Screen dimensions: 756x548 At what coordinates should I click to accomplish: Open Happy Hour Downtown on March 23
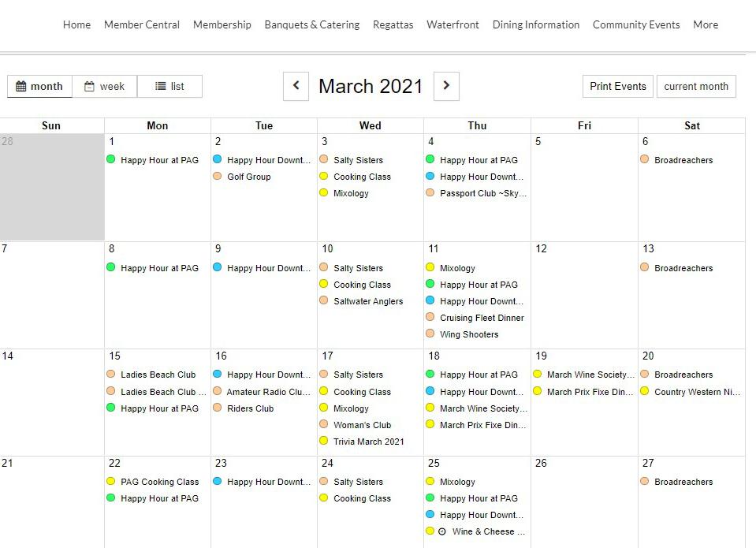269,482
